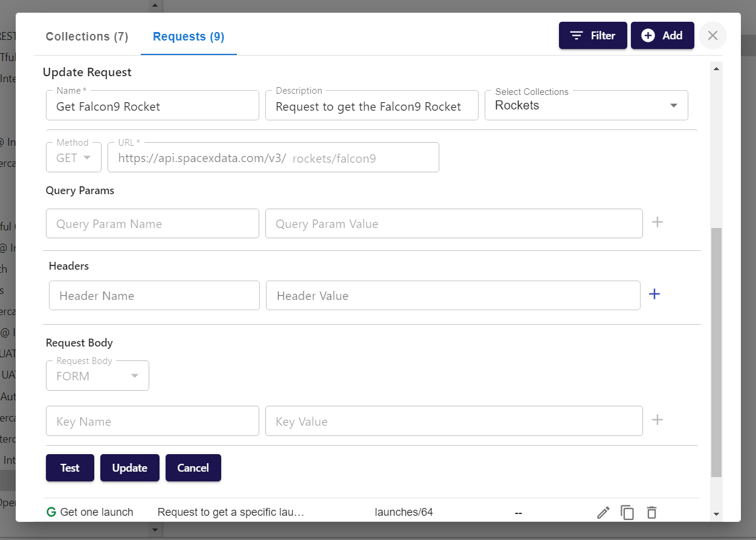Click the green G method badge of Get one launch
The width and height of the screenshot is (756, 540).
(51, 512)
